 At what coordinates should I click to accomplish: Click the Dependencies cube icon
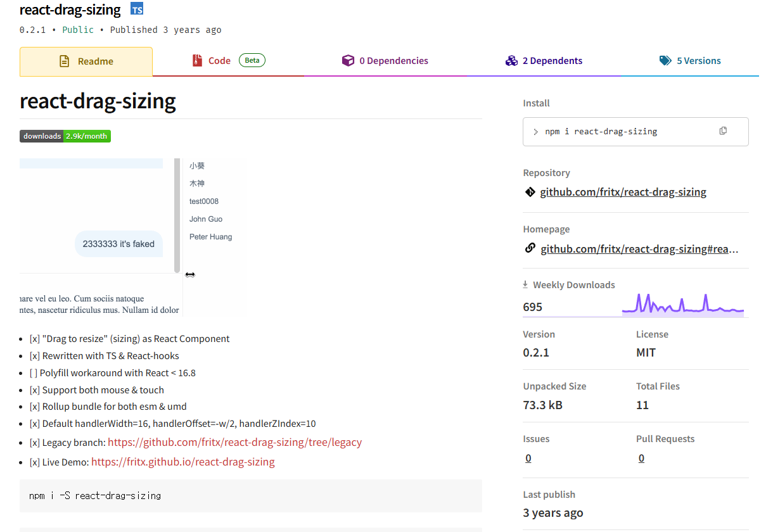(348, 61)
